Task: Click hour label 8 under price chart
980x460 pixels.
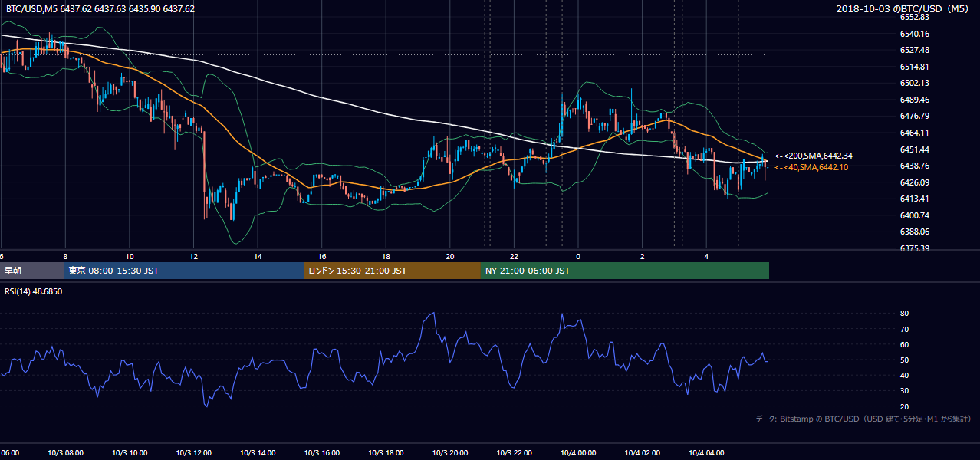Action: 65,257
